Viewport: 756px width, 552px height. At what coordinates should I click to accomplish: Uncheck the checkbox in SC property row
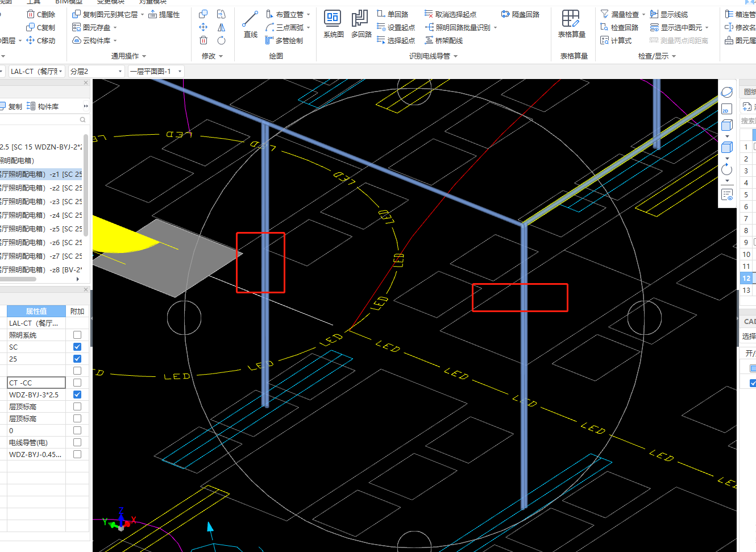click(77, 347)
